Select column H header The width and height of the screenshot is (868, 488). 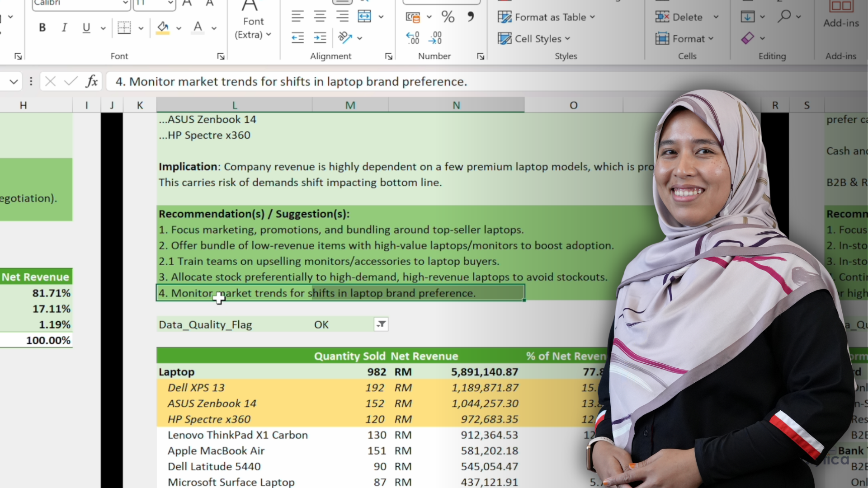[24, 105]
